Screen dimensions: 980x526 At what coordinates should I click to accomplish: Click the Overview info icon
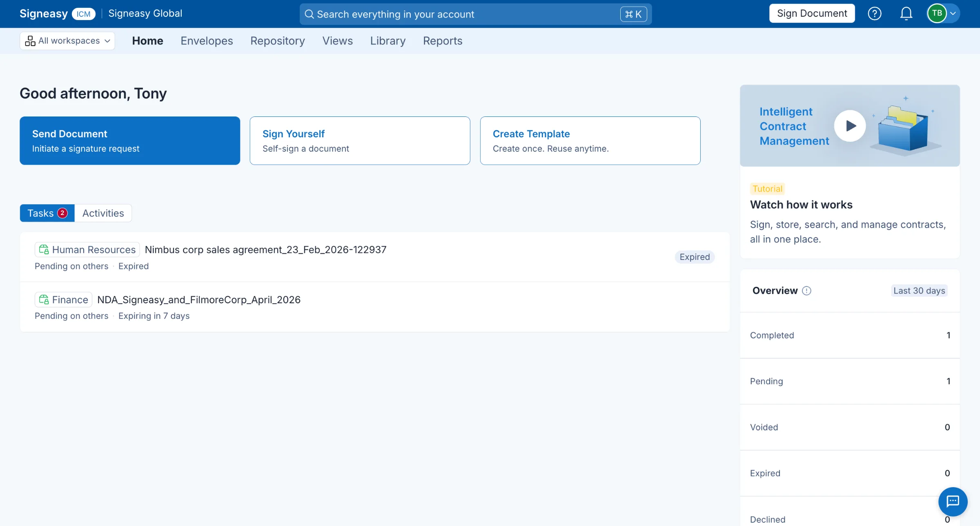(x=806, y=291)
